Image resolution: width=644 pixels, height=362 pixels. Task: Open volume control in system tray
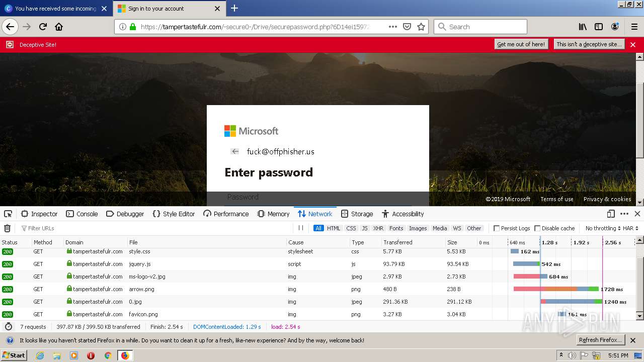572,355
